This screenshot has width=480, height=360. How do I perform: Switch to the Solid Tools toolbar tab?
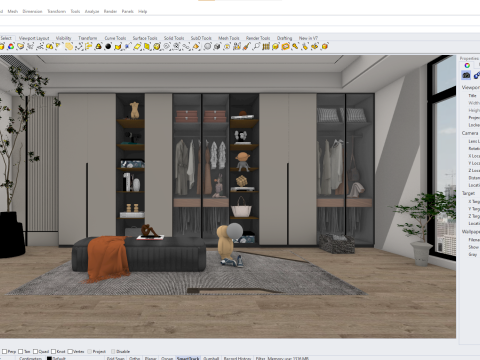tap(174, 38)
